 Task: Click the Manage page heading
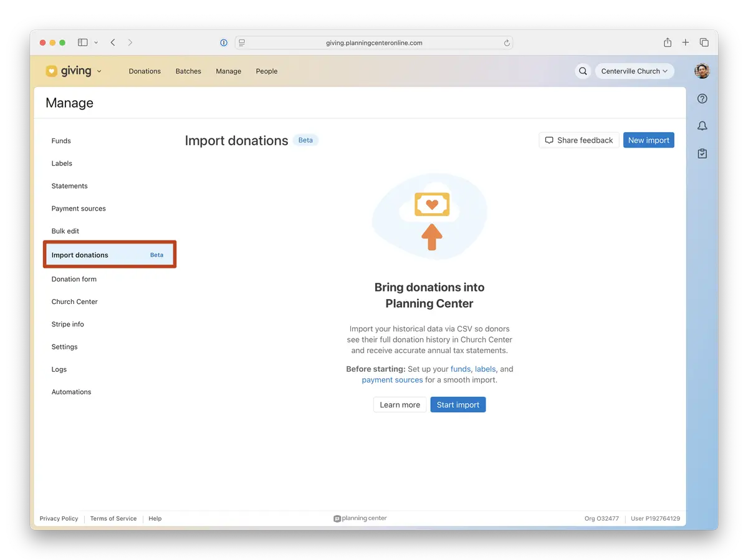(x=69, y=103)
